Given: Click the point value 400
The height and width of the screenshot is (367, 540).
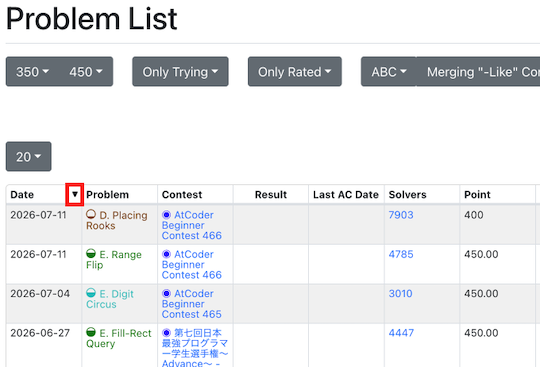Looking at the screenshot, I should 474,215.
